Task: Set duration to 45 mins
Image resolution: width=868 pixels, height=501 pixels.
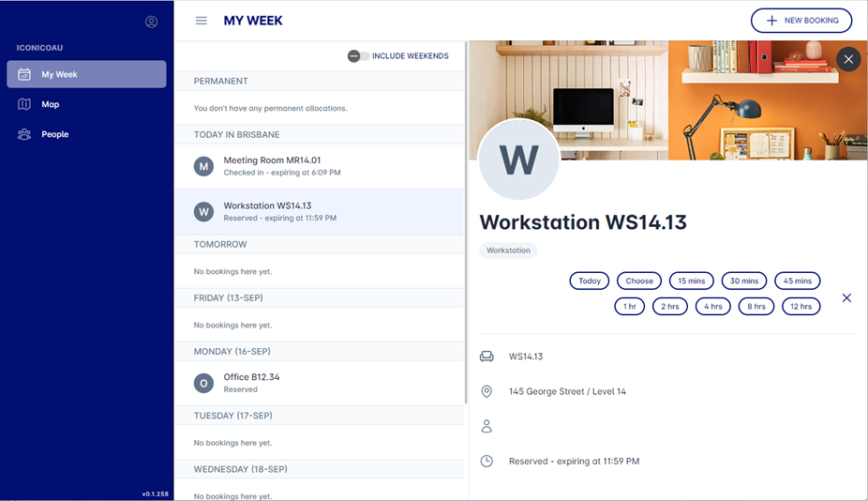Action: point(797,281)
